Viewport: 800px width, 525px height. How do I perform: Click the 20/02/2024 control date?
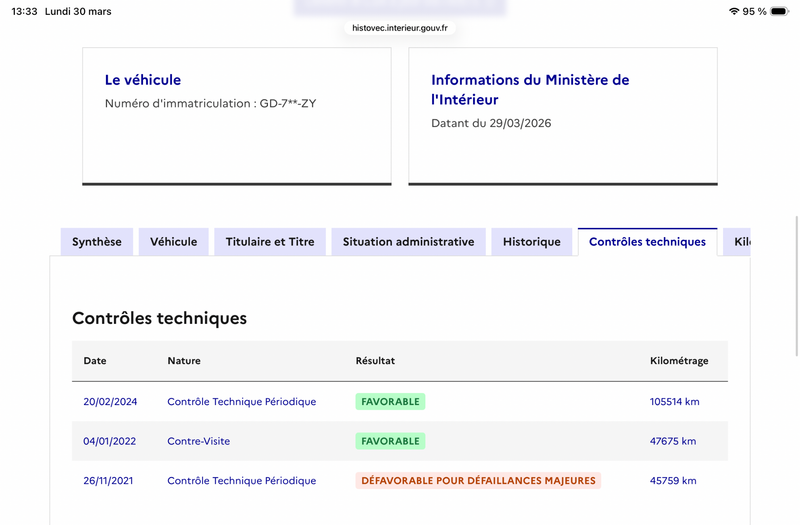click(x=110, y=402)
